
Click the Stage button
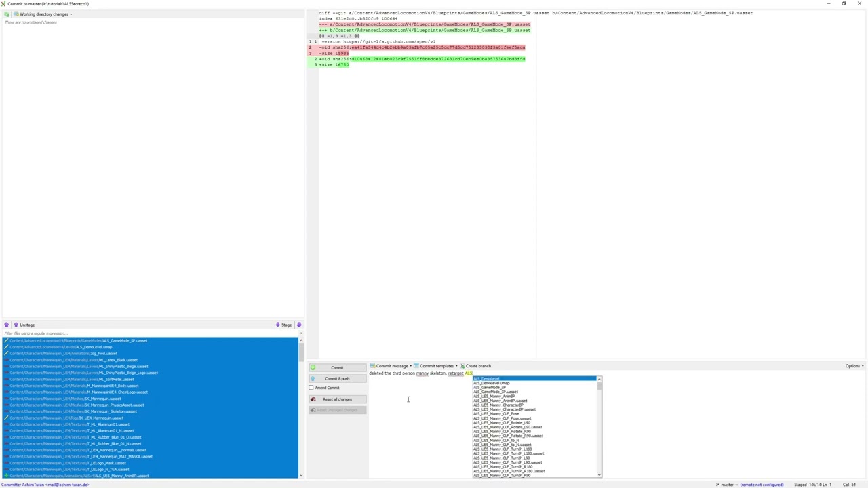point(284,325)
